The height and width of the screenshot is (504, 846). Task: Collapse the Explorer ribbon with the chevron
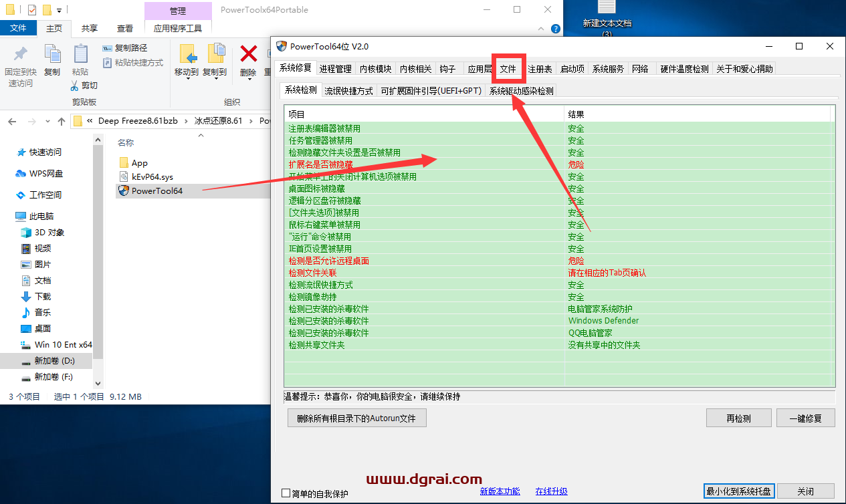[x=542, y=29]
